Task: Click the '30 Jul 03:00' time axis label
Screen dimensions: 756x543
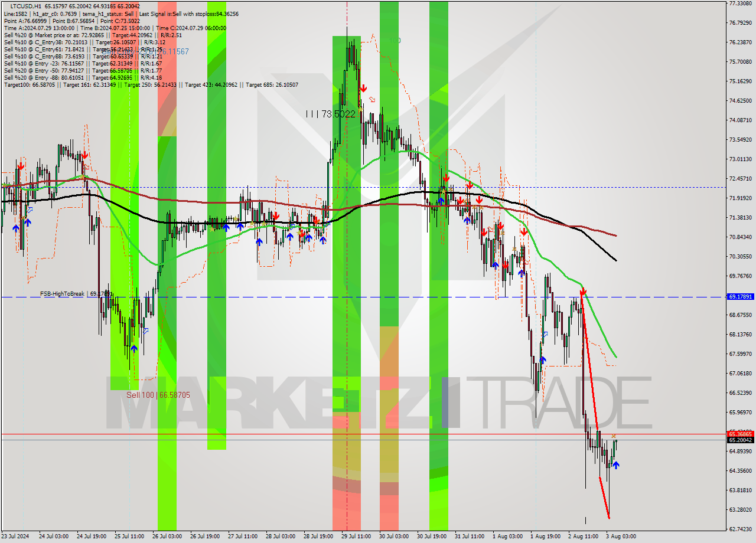Action: coord(393,537)
